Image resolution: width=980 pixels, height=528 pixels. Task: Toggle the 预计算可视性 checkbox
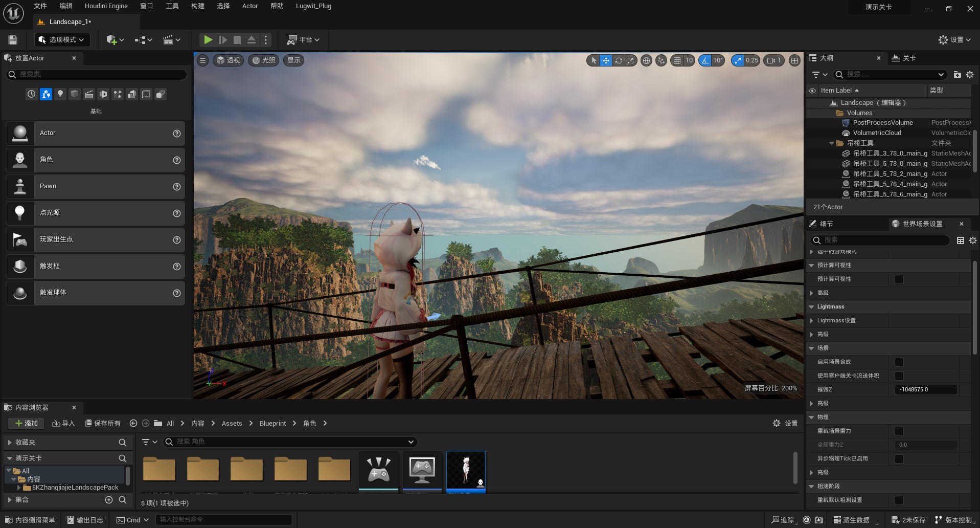(899, 279)
